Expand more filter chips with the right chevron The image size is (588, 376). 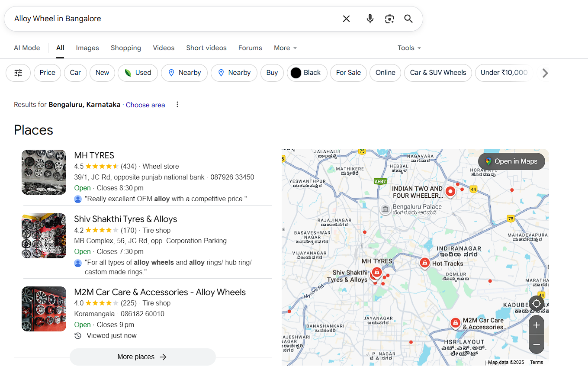(x=545, y=73)
